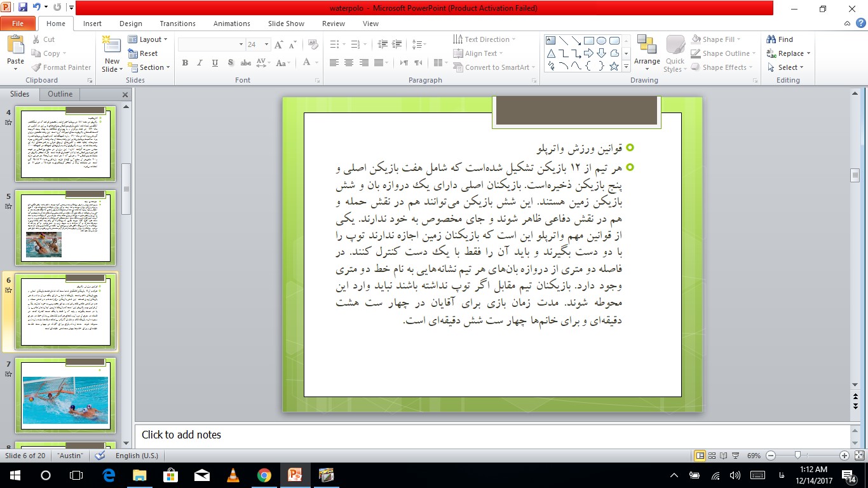This screenshot has height=488, width=868.
Task: Expand the Layout dropdown
Action: click(x=148, y=39)
